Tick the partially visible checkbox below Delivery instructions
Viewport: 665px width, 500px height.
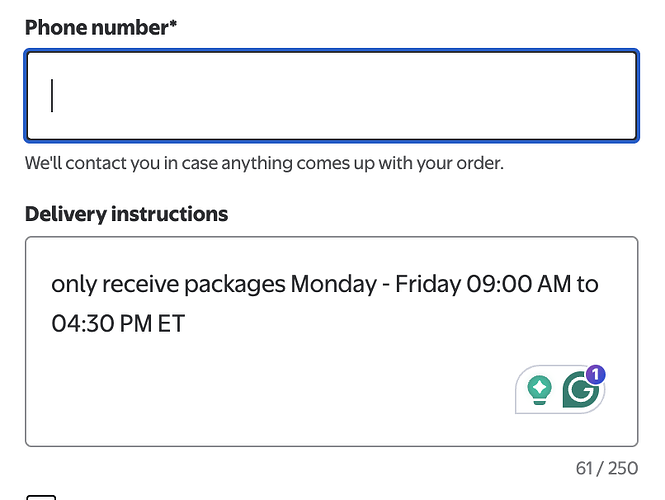[x=41, y=497]
